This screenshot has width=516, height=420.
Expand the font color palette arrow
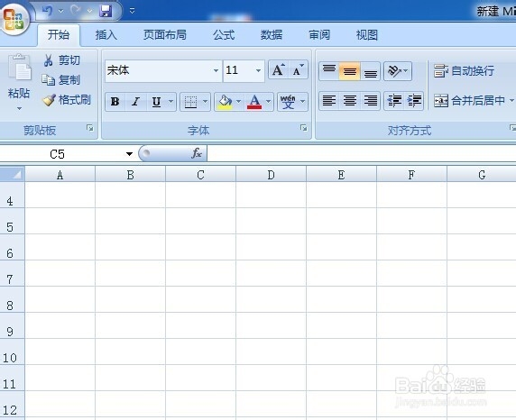pos(269,102)
